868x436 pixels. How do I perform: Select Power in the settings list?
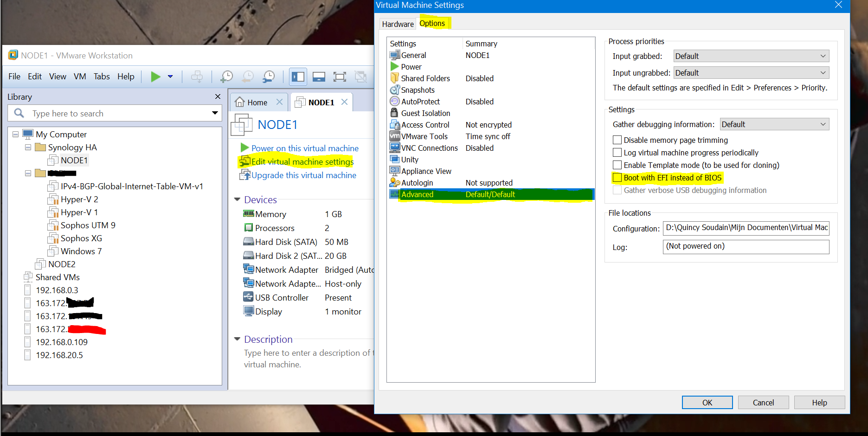point(411,67)
